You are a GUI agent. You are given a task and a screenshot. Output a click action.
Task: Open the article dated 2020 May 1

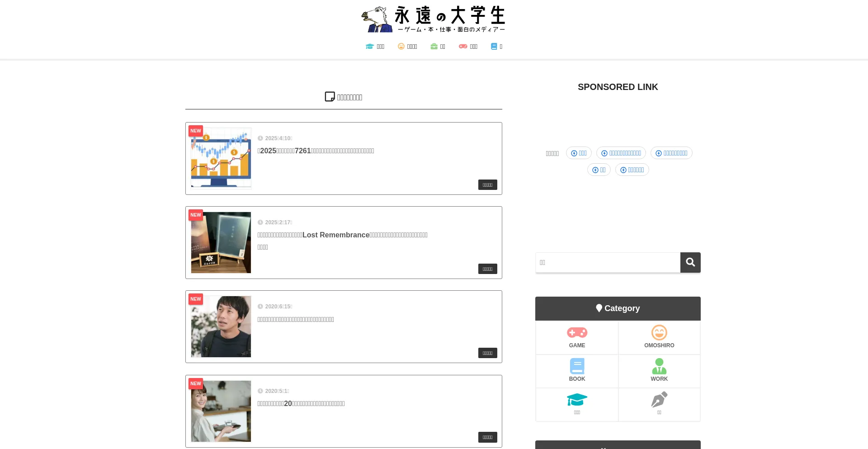(301, 404)
